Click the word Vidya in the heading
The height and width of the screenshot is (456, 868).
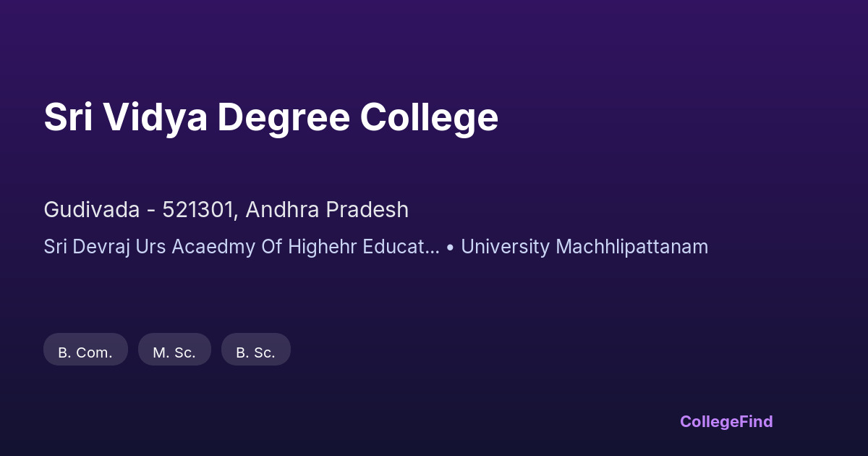[x=155, y=117]
